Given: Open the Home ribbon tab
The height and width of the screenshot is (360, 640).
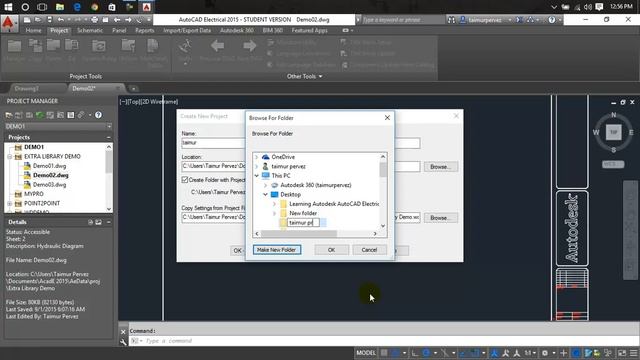Looking at the screenshot, I should click(x=33, y=30).
